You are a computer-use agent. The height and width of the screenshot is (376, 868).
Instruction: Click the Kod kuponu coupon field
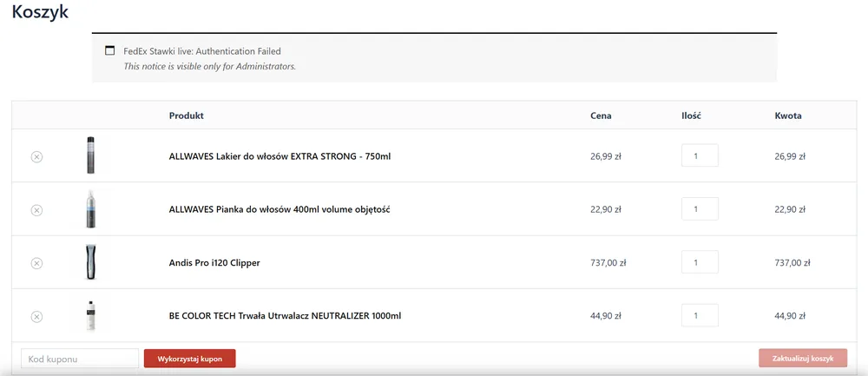tap(80, 359)
